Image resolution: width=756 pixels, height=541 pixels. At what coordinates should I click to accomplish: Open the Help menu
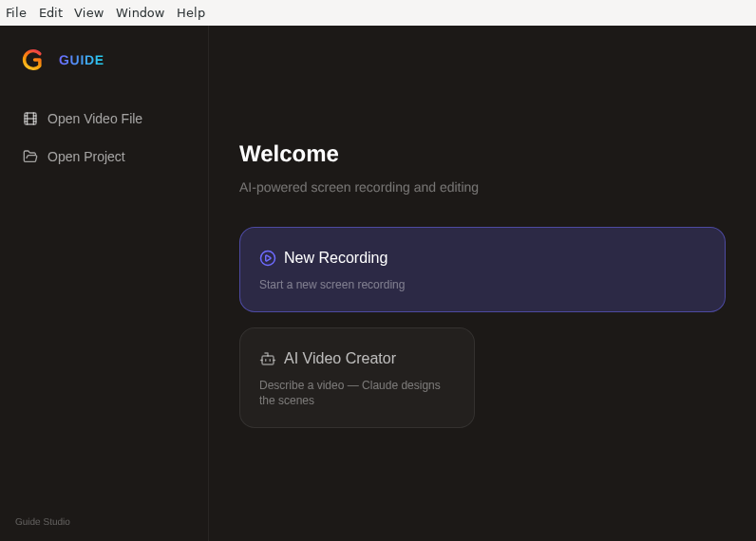click(191, 12)
